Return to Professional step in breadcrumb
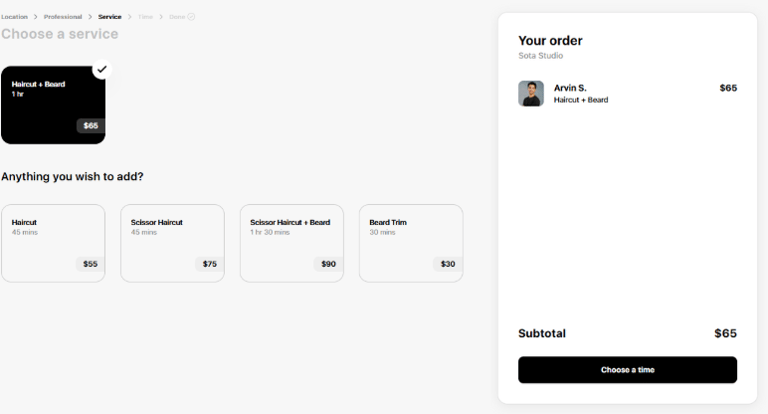The height and width of the screenshot is (414, 768). (63, 17)
